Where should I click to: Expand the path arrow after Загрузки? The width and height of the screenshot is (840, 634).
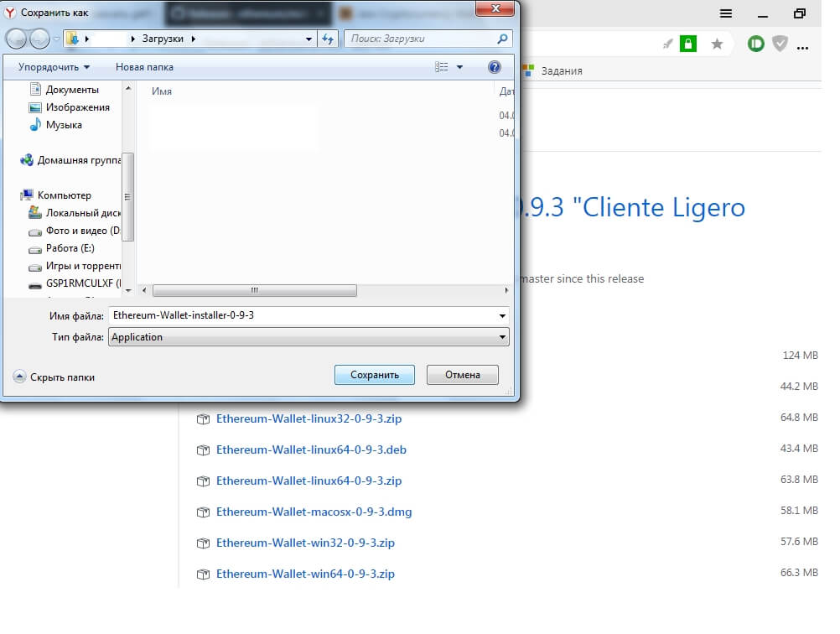(194, 39)
